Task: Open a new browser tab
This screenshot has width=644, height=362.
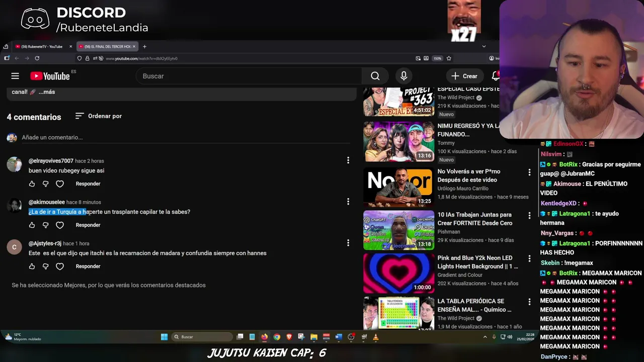Action: pos(144,47)
